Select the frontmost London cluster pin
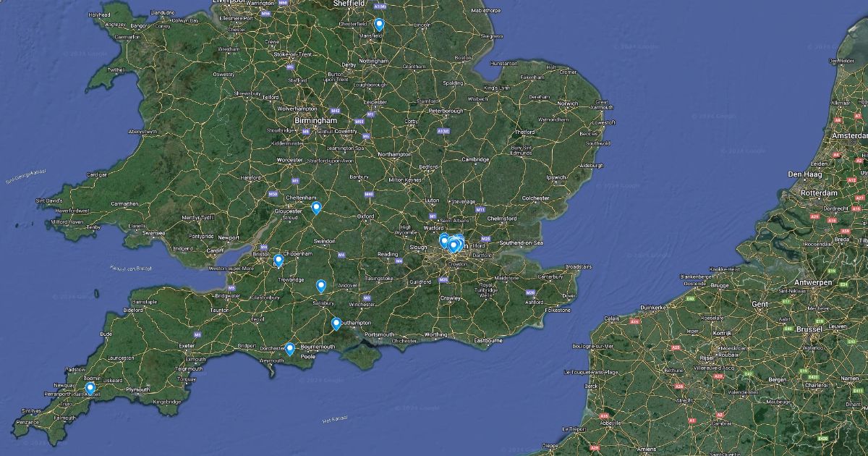Screen dimensions: 868x456 (x=454, y=246)
